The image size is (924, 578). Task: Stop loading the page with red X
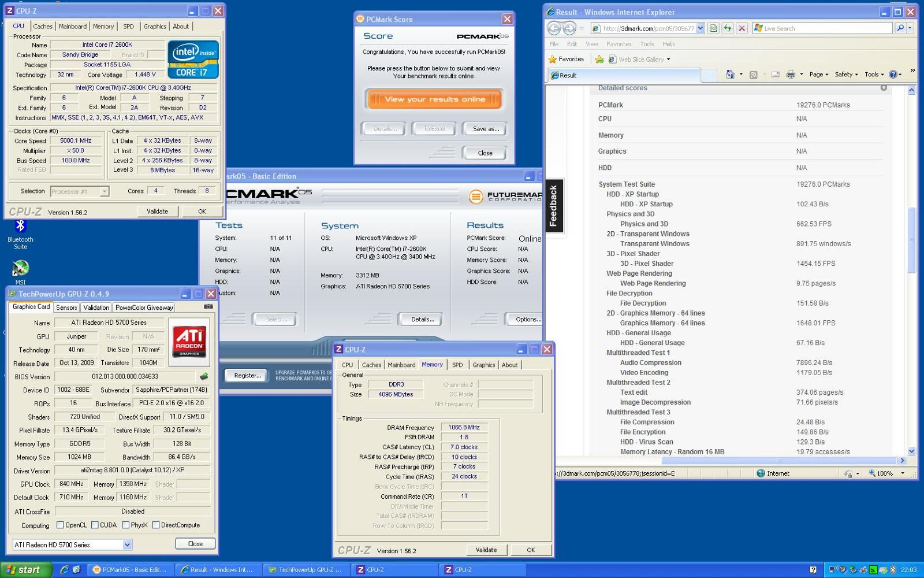coord(742,28)
